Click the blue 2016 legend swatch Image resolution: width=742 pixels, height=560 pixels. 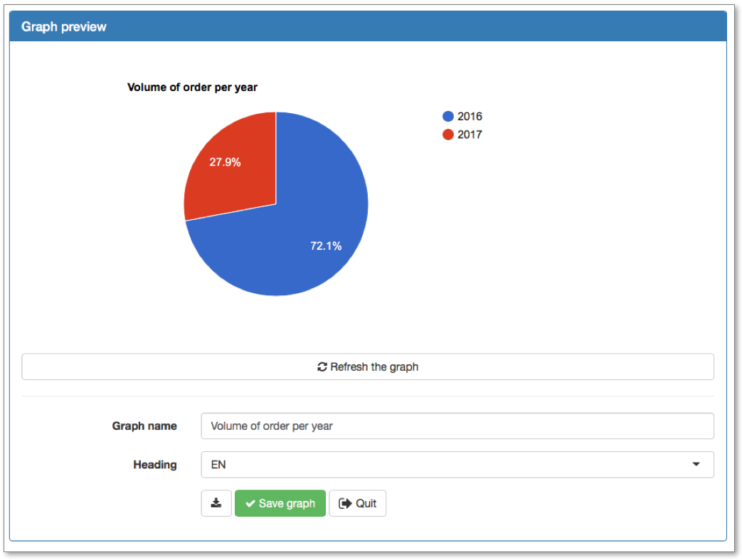pyautogui.click(x=448, y=117)
